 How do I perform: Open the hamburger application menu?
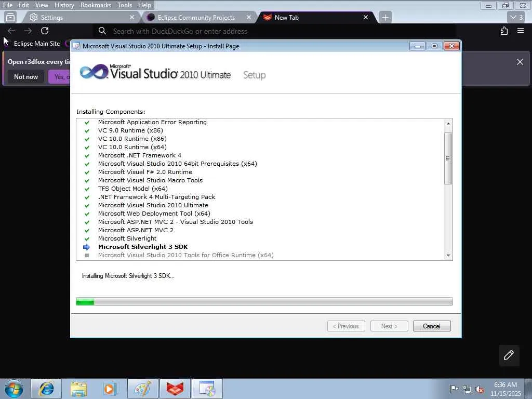point(521,31)
